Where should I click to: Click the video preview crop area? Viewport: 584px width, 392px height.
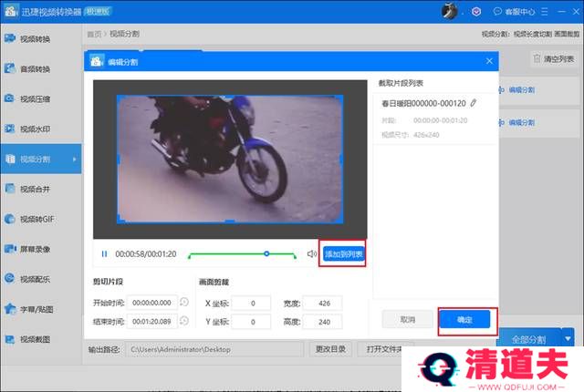230,159
